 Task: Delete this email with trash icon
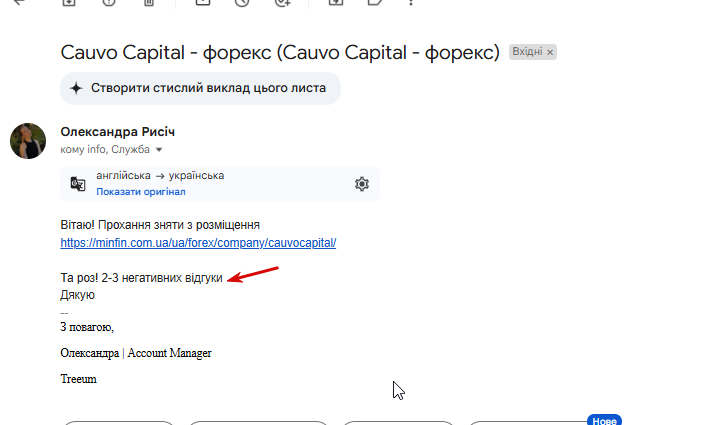pyautogui.click(x=149, y=2)
